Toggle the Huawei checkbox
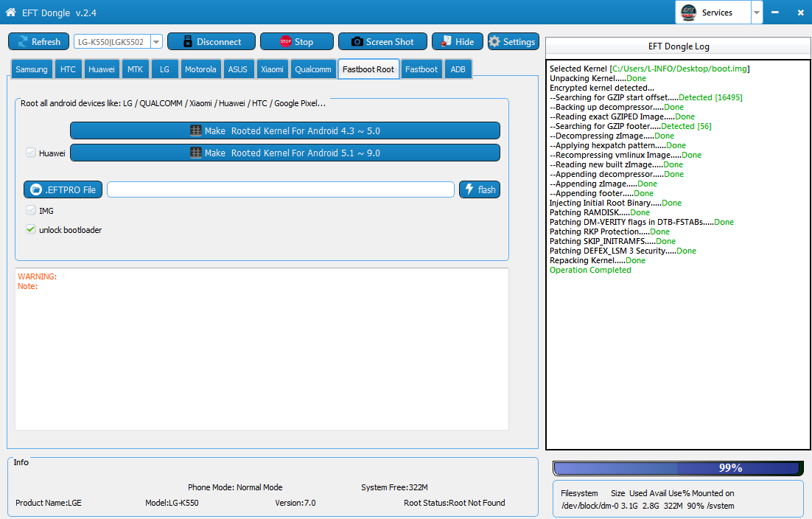812x519 pixels. (x=30, y=153)
